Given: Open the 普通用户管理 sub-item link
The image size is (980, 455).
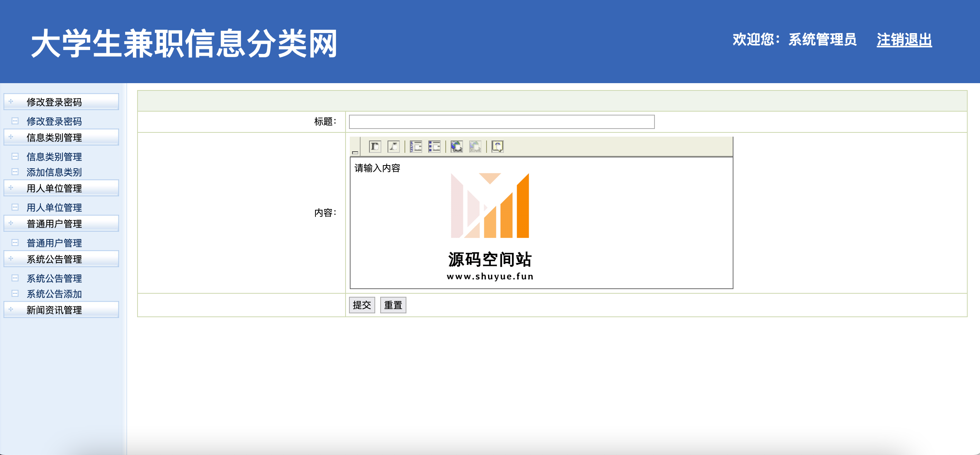Looking at the screenshot, I should pyautogui.click(x=54, y=243).
